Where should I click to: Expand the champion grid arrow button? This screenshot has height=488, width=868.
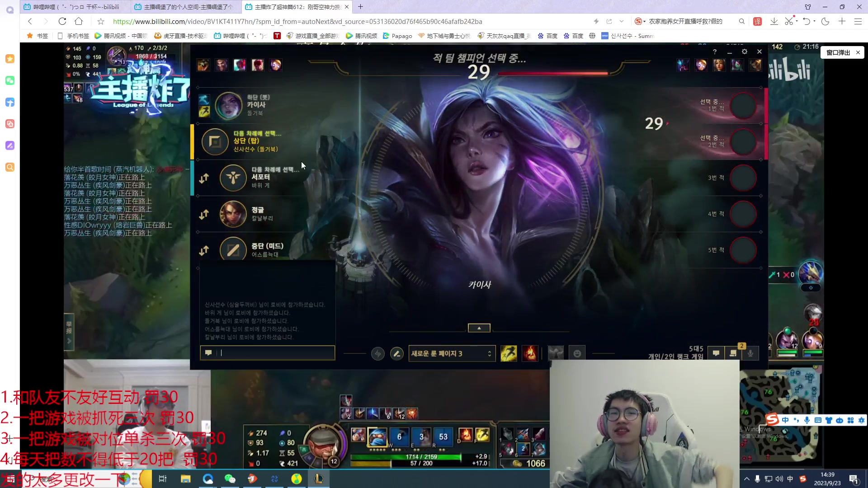(x=479, y=328)
